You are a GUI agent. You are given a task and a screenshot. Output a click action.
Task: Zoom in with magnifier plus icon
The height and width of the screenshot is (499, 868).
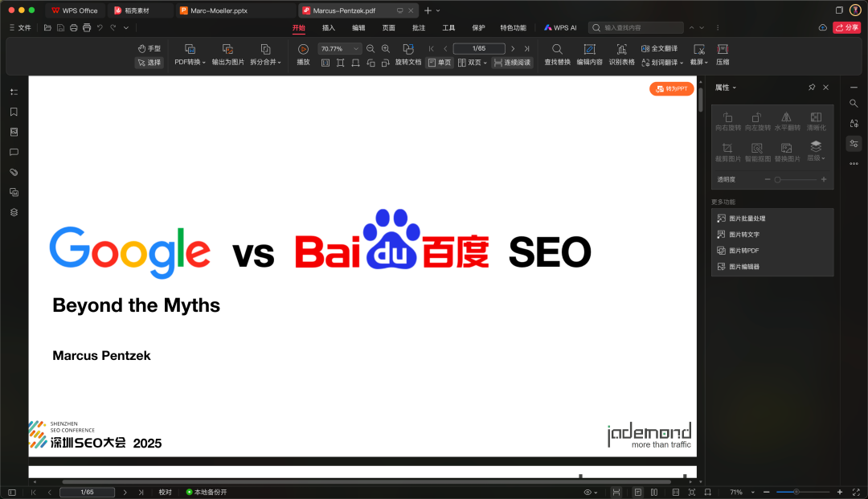pyautogui.click(x=386, y=49)
